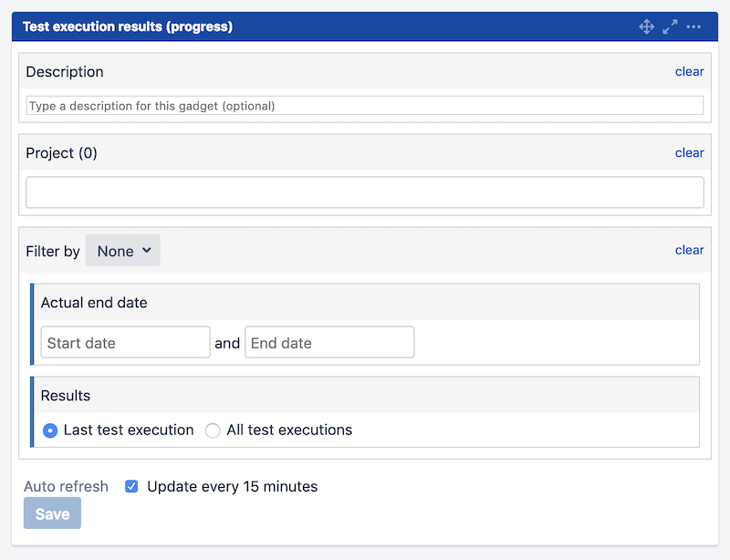This screenshot has width=730, height=560.
Task: Click the Test execution results title bar
Action: point(128,27)
